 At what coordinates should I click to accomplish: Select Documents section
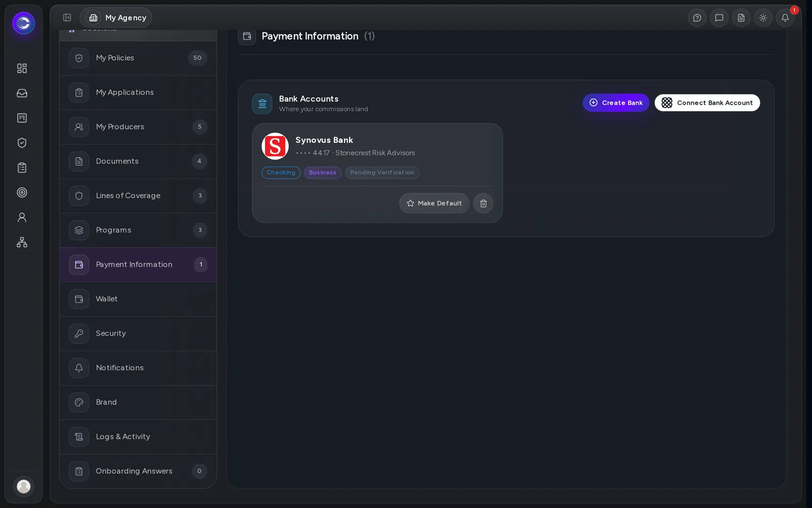[x=138, y=161]
